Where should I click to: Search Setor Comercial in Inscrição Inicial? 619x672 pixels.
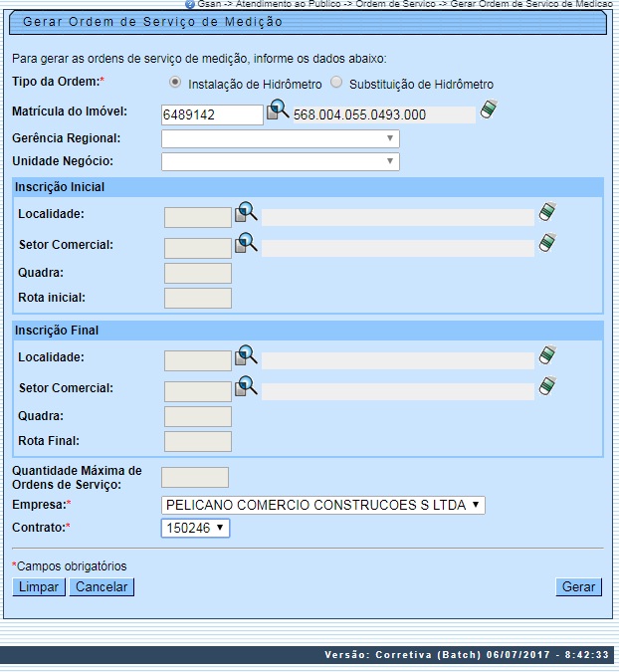click(x=246, y=243)
